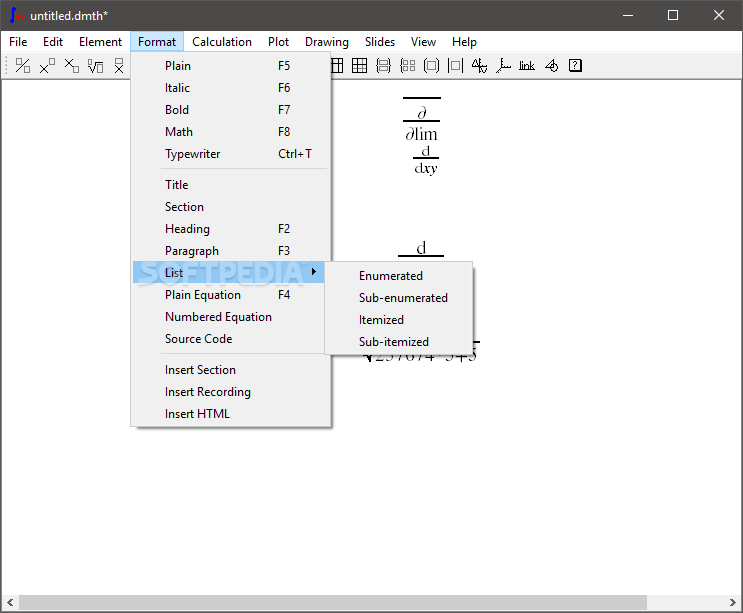Click the curly-bracket cases toolbar icon
The width and height of the screenshot is (743, 613).
pyautogui.click(x=383, y=65)
